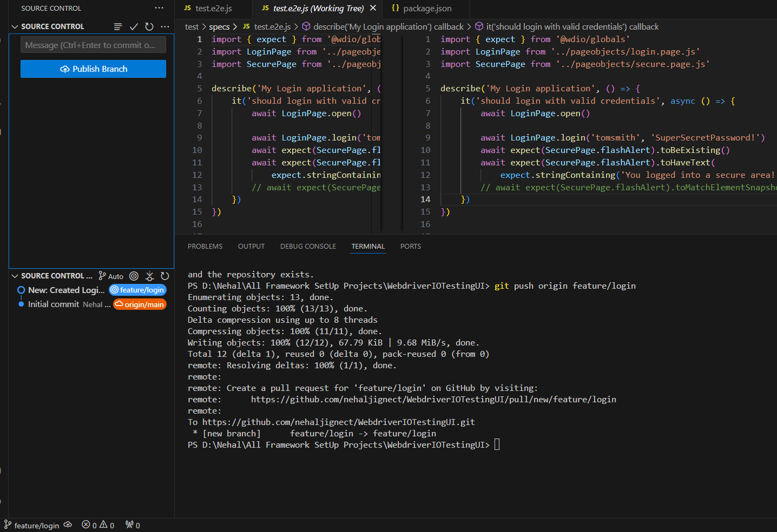Refresh the Source Control Graph

(165, 276)
